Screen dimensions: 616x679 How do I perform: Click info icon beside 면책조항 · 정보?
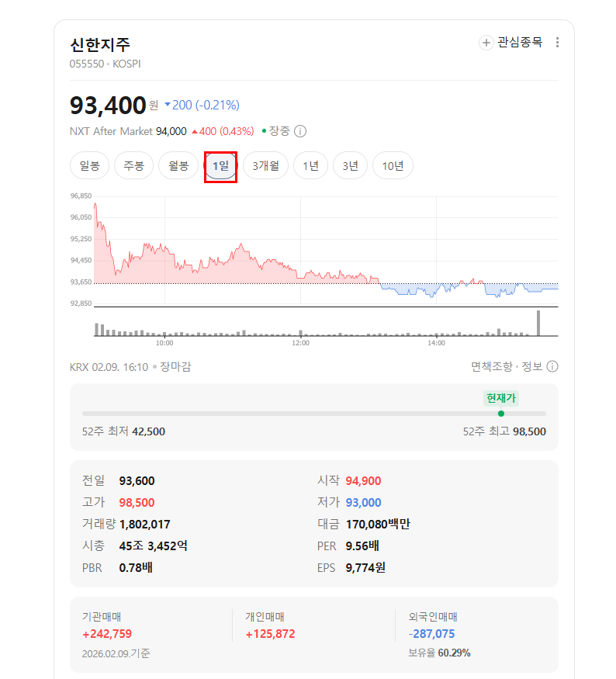(x=552, y=367)
